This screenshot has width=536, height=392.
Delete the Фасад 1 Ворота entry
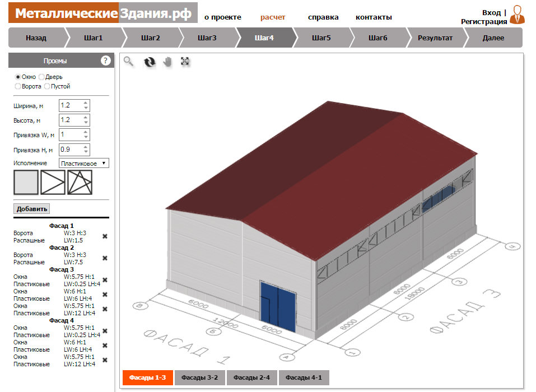tap(105, 236)
